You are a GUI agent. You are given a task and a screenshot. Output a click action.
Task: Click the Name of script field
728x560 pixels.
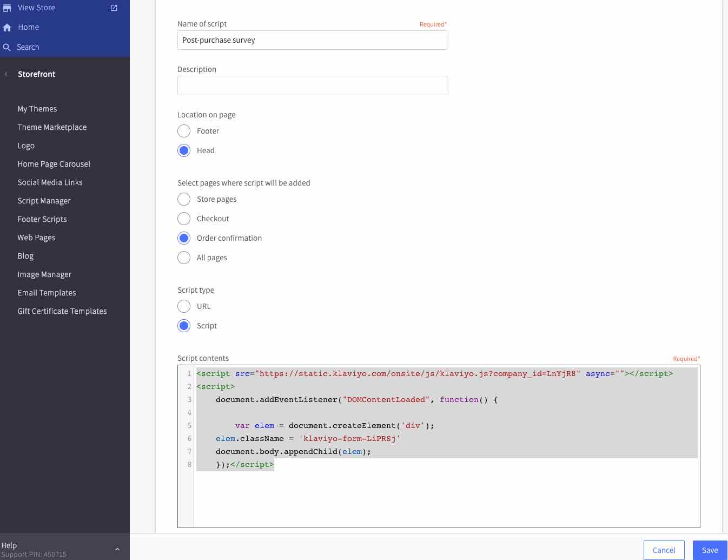pyautogui.click(x=312, y=40)
